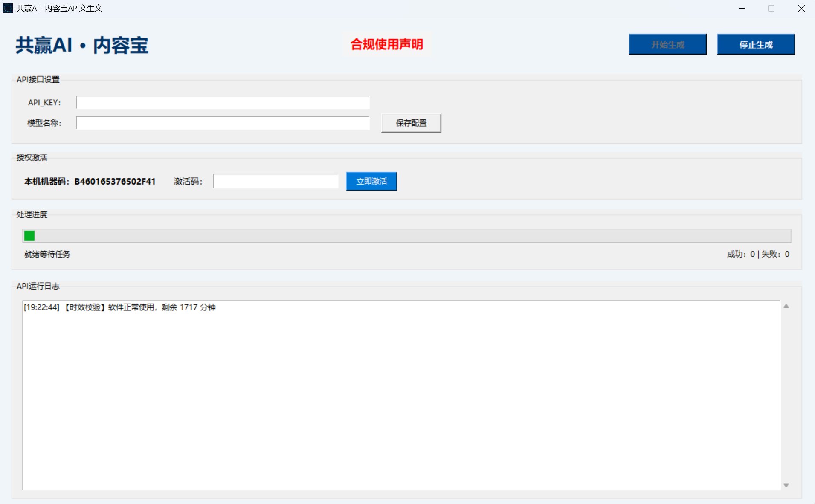The width and height of the screenshot is (815, 504).
Task: Click the log scrollbar down arrow
Action: [x=786, y=485]
